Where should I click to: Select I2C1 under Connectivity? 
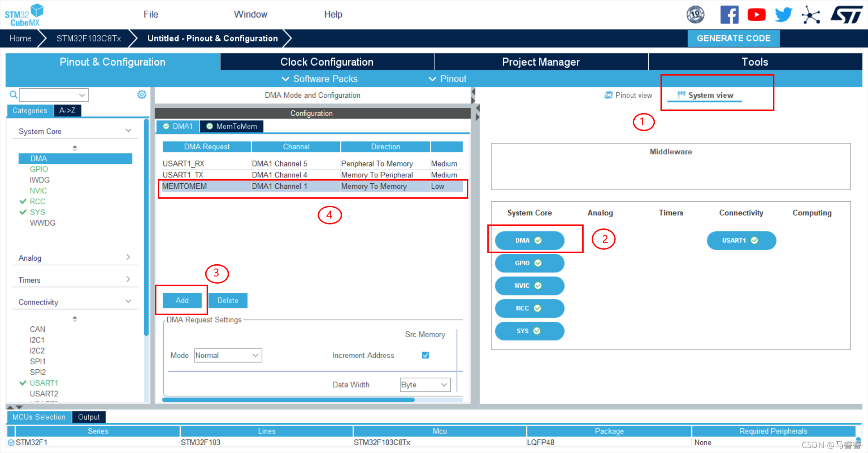37,340
